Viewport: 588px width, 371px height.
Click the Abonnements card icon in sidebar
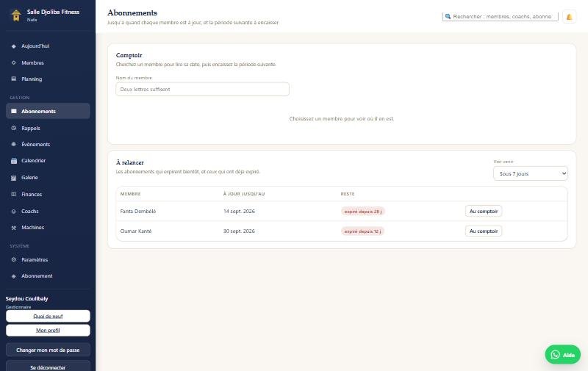pyautogui.click(x=14, y=111)
